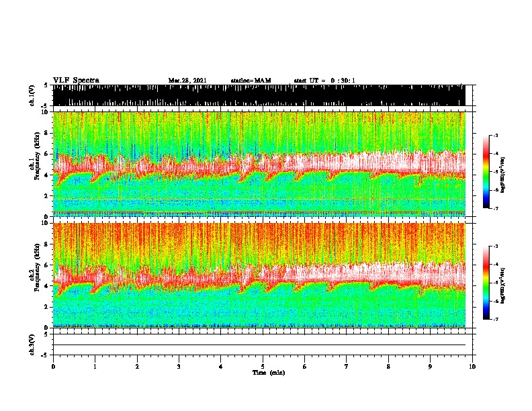Click the "ch.1(V)" waveform axis label
Screen dimensions: 532x411
click(x=32, y=95)
